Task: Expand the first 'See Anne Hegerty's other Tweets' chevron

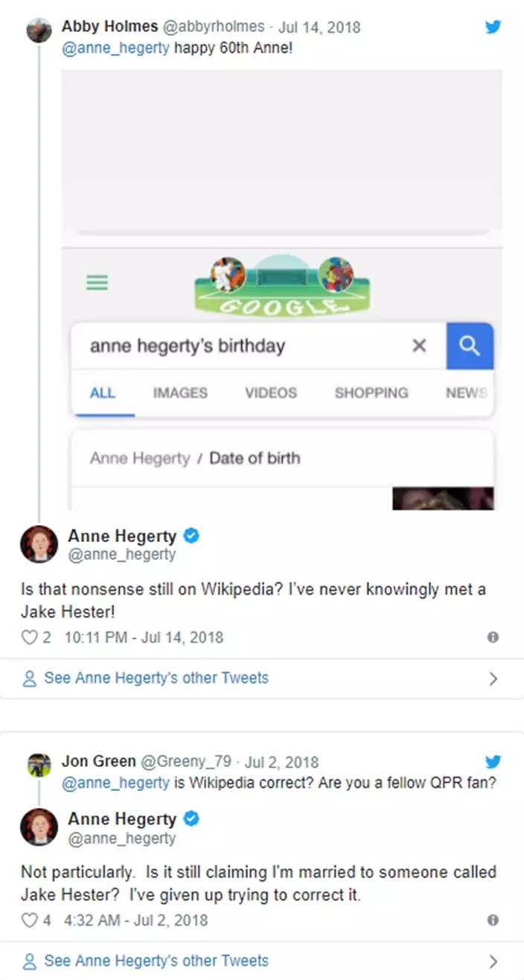Action: point(493,678)
